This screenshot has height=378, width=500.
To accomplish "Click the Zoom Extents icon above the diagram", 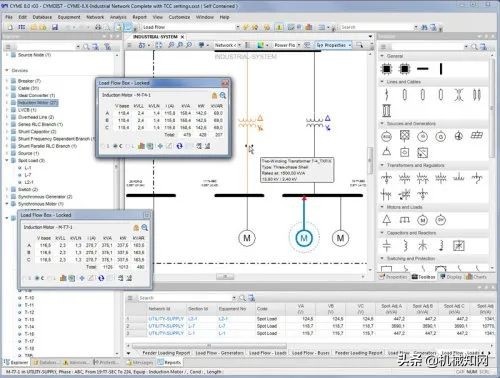I will coord(159,45).
